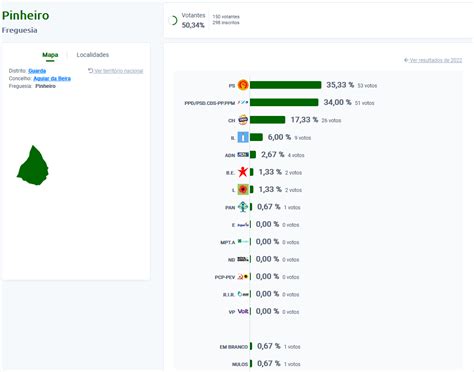The image size is (474, 372).
Task: Click the green Pinheiro map shape
Action: 33,165
